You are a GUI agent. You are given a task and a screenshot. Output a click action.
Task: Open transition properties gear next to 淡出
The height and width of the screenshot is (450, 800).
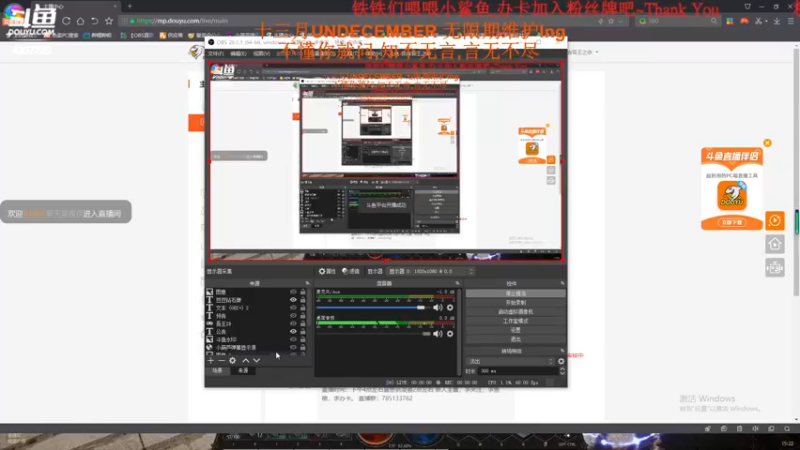(561, 361)
